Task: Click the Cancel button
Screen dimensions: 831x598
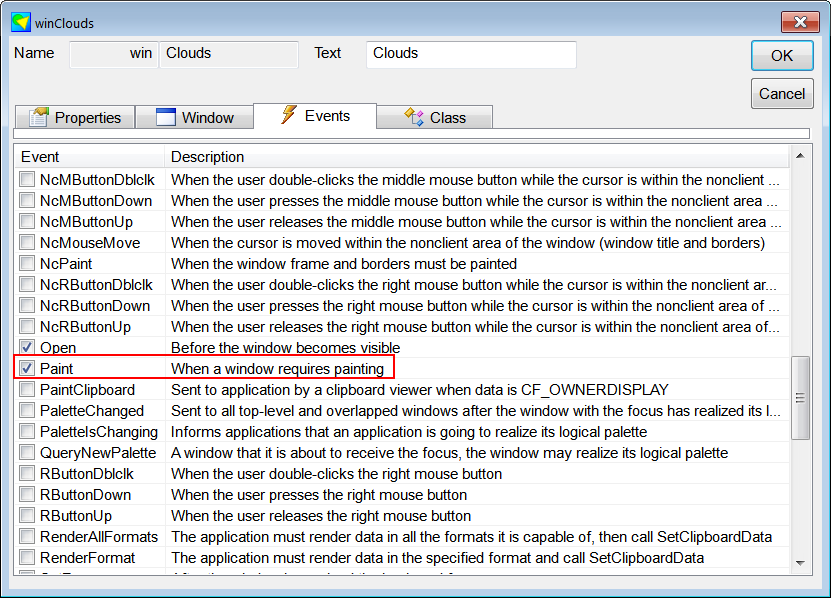Action: (x=782, y=94)
